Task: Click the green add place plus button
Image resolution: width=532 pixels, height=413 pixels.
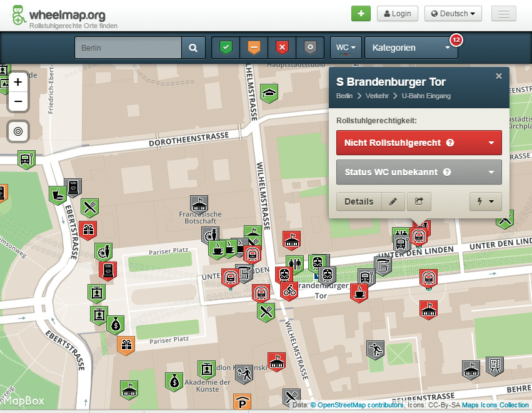Action: pos(361,14)
